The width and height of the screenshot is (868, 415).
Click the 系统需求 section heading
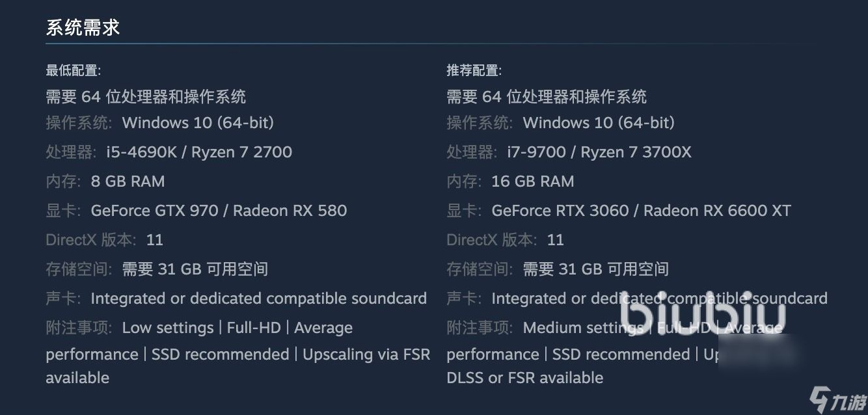point(83,27)
